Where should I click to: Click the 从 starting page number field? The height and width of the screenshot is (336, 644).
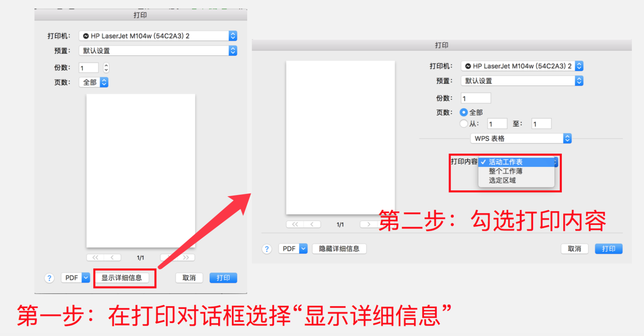[497, 124]
